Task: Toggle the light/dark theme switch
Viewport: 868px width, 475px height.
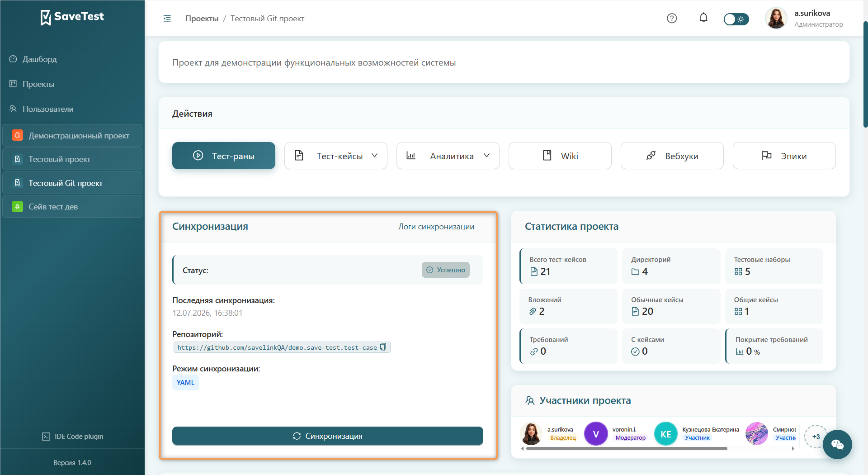Action: tap(736, 19)
